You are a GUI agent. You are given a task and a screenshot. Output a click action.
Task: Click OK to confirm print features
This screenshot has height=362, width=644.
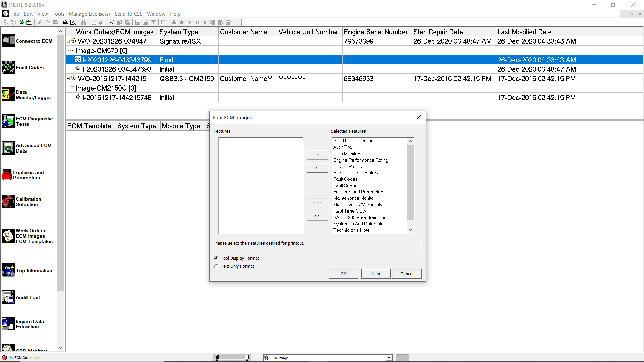tap(343, 274)
